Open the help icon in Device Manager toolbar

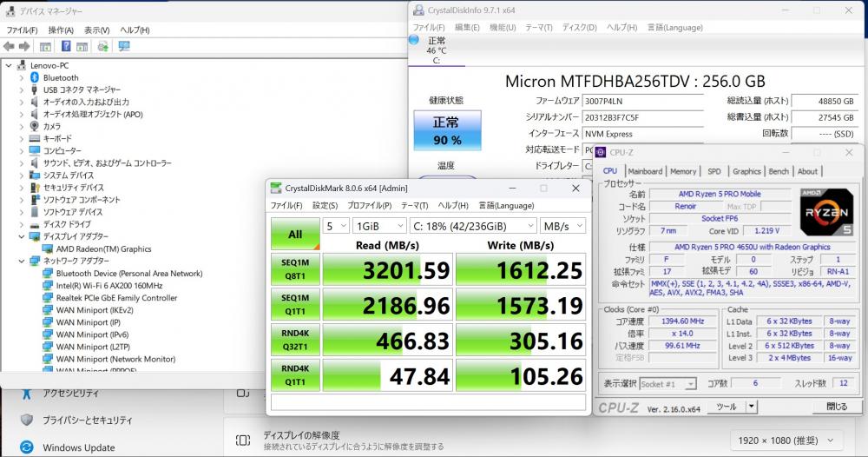pos(66,47)
